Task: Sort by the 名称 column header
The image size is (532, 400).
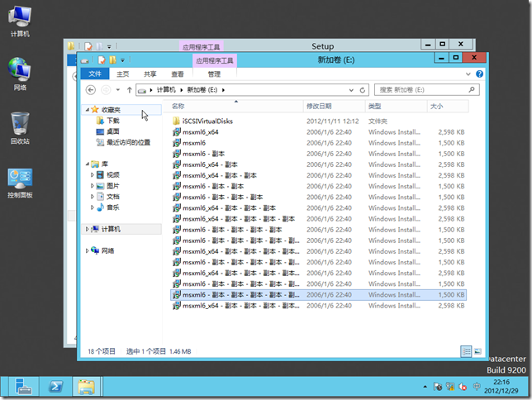Action: pos(234,107)
